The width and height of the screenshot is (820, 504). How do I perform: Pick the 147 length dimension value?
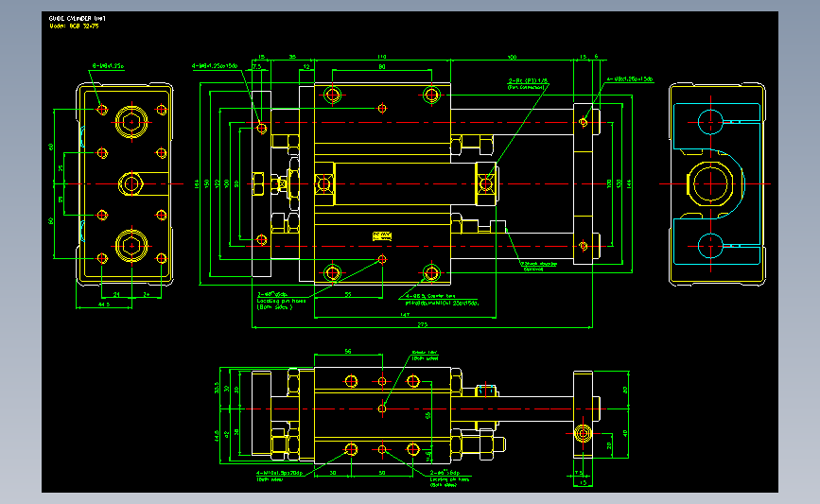405,315
